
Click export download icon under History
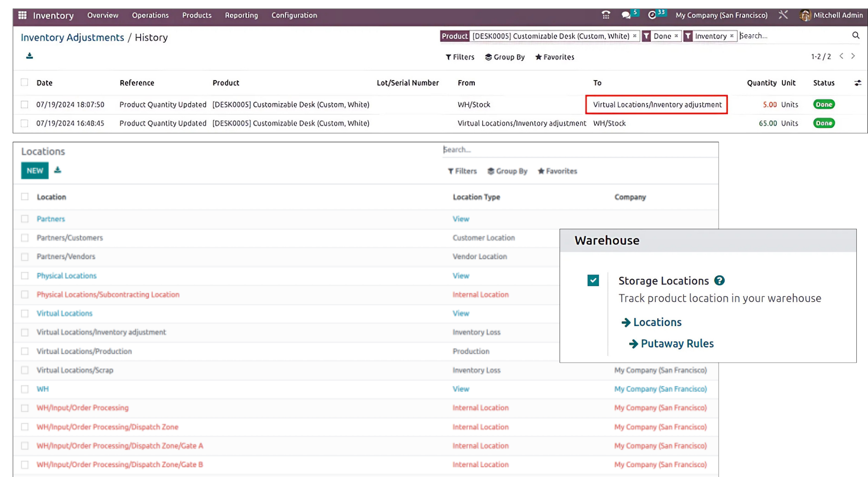(30, 56)
